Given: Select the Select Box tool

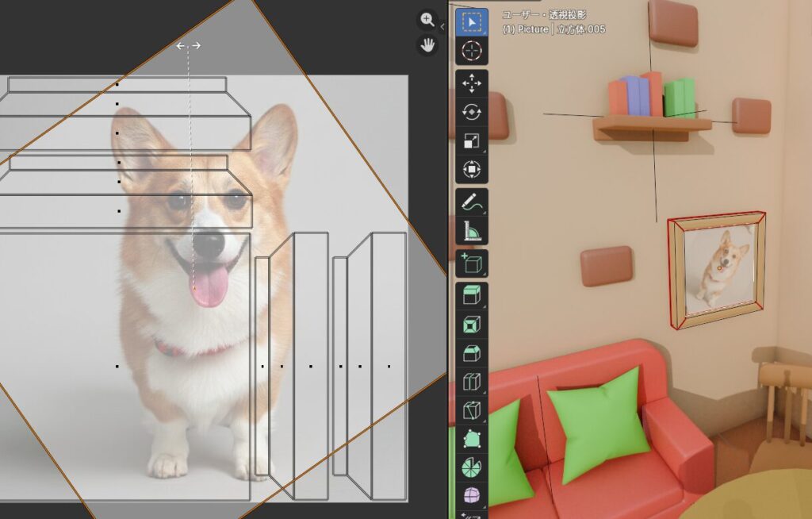Looking at the screenshot, I should (472, 22).
